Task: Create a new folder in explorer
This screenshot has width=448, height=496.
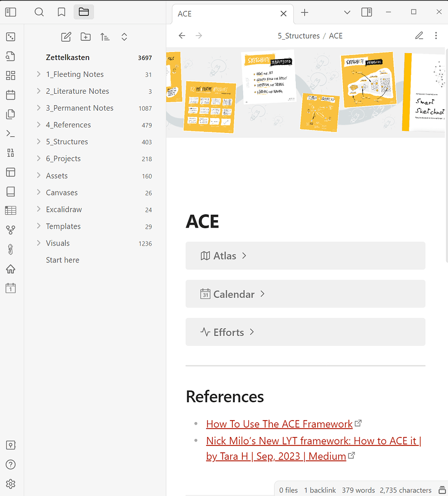Action: (x=85, y=37)
